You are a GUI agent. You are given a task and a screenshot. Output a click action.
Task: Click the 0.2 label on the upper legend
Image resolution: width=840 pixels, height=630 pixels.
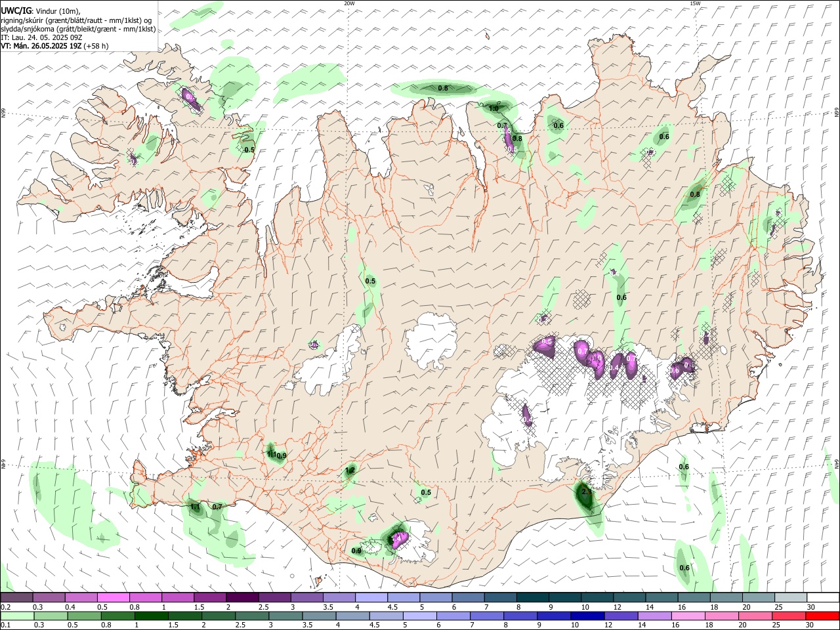(5, 607)
